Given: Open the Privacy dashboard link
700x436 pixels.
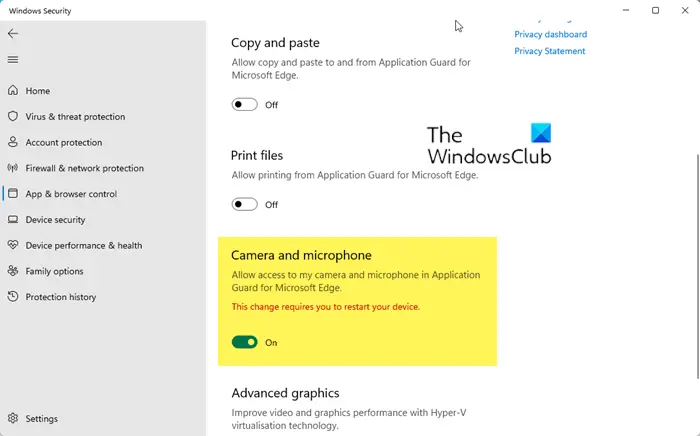Looking at the screenshot, I should pos(550,34).
